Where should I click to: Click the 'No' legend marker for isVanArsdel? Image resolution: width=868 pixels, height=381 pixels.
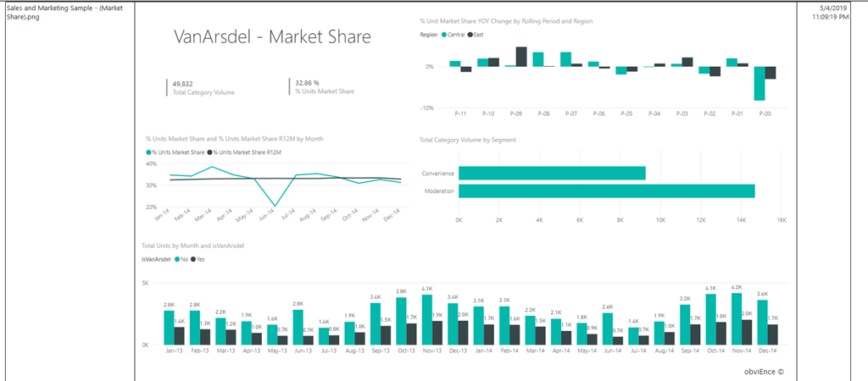pos(178,259)
